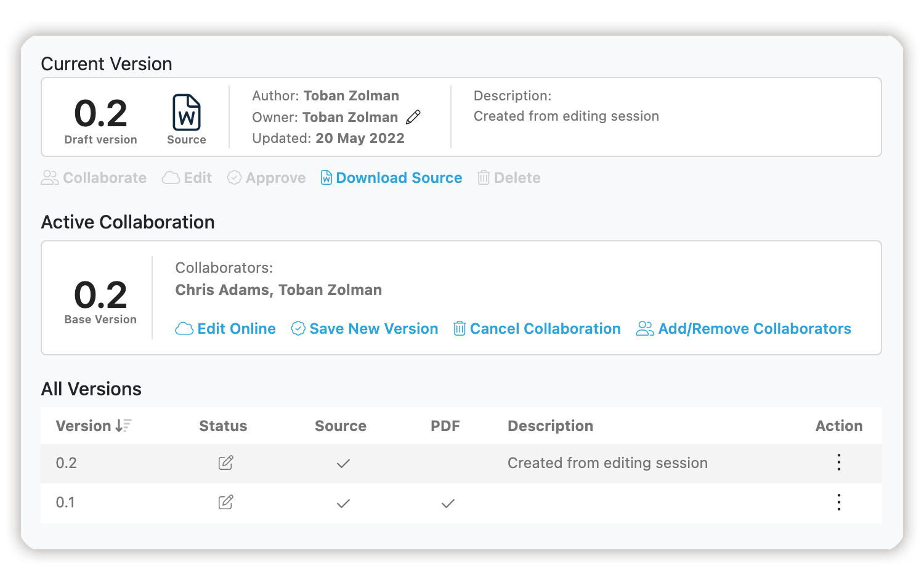
Task: Click Save New Version
Action: 373,328
